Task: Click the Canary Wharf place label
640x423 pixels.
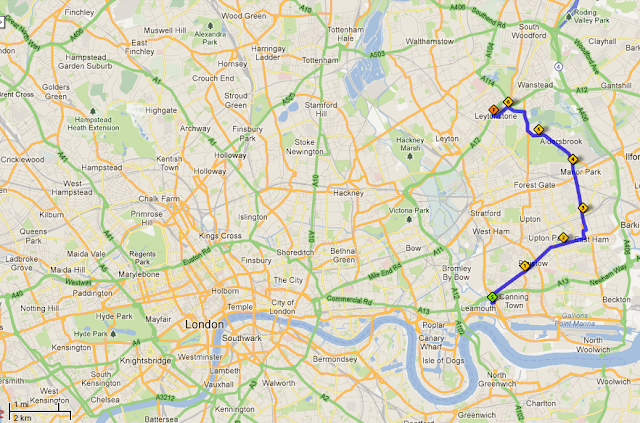Action: pos(431,342)
